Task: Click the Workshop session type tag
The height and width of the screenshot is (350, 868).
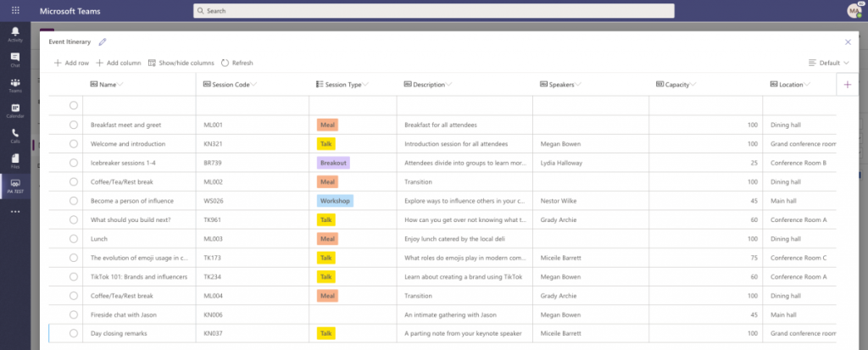Action: (x=336, y=201)
